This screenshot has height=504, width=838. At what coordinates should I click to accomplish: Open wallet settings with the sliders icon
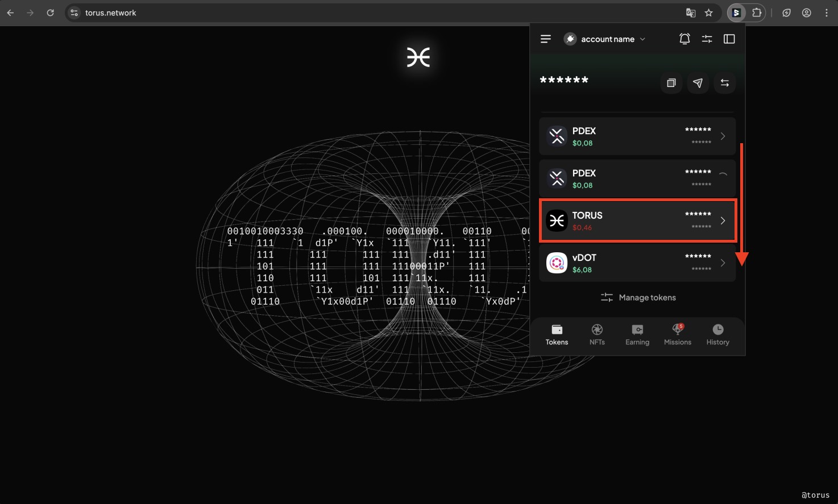(x=707, y=38)
